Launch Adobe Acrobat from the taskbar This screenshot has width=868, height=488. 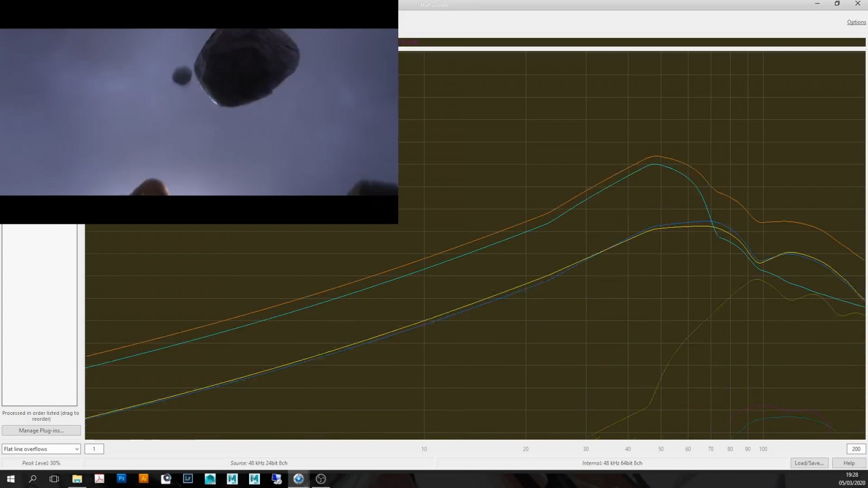(99, 479)
